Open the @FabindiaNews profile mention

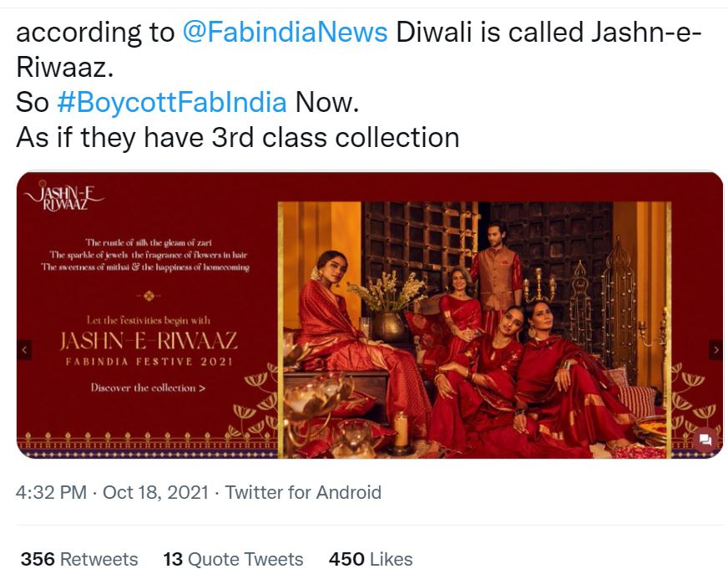click(x=285, y=33)
